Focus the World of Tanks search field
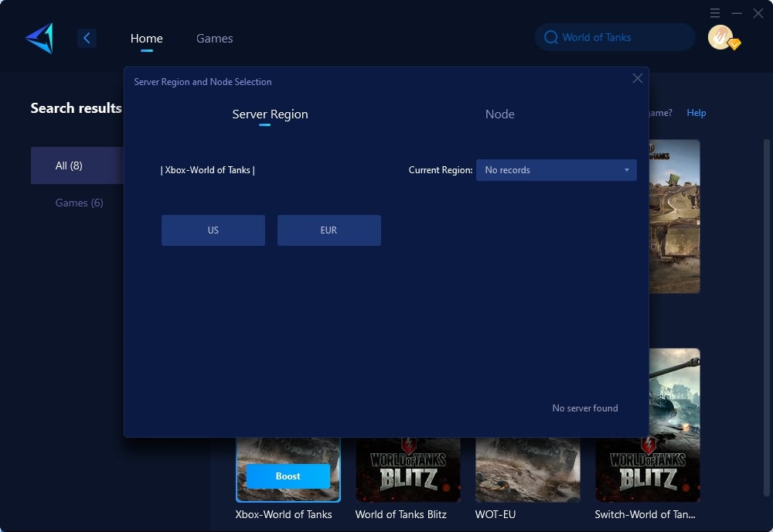This screenshot has height=532, width=773. pos(615,37)
